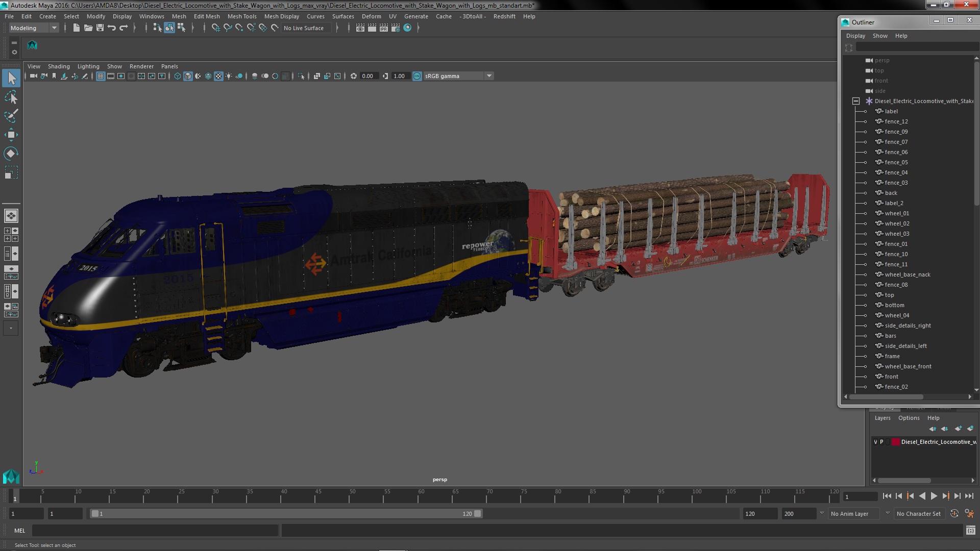Open the Mesh Tools menu
Image resolution: width=980 pixels, height=551 pixels.
[241, 16]
